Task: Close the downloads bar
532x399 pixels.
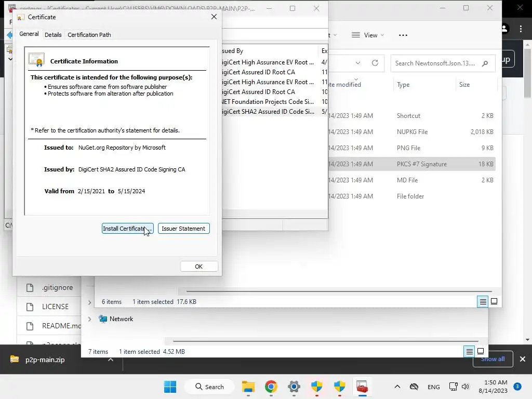Action: pyautogui.click(x=523, y=359)
